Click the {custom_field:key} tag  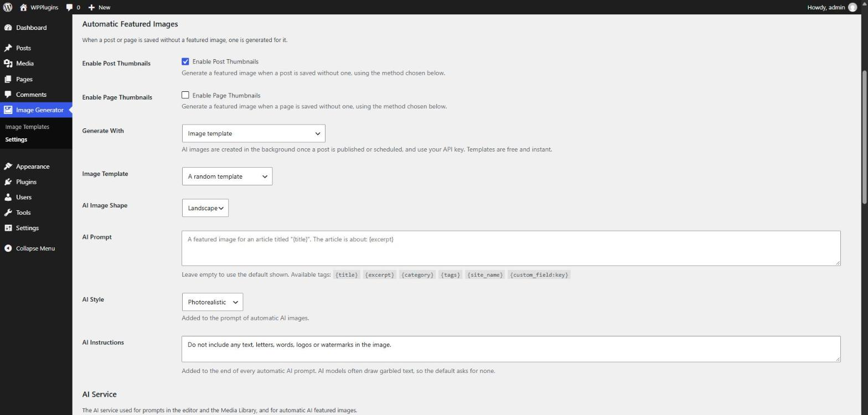[x=539, y=274]
